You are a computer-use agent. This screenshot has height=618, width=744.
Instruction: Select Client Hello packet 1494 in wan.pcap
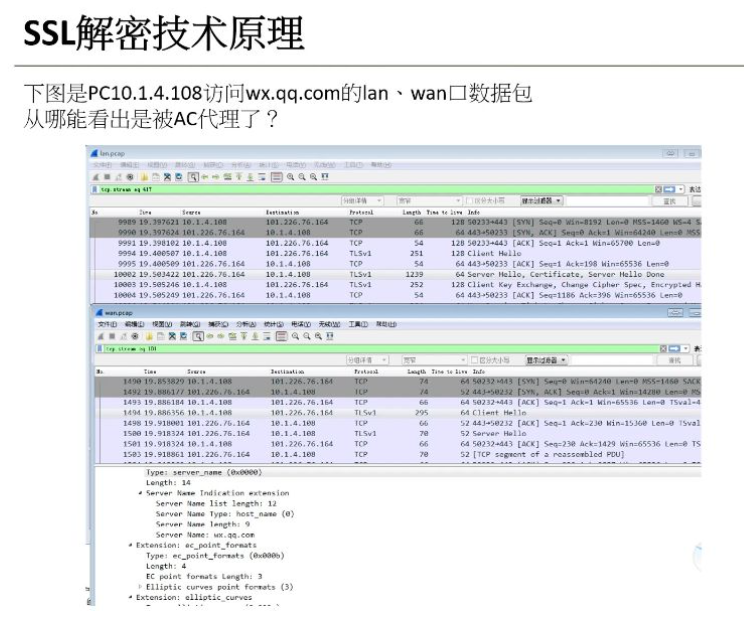(399, 412)
